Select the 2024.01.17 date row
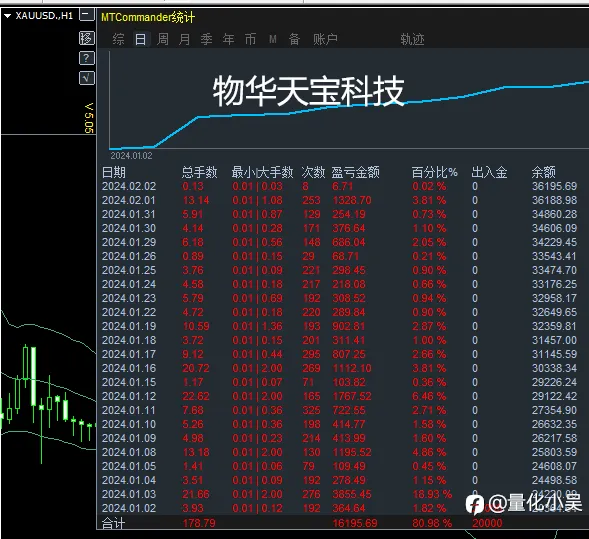Image resolution: width=589 pixels, height=539 pixels. pyautogui.click(x=340, y=354)
